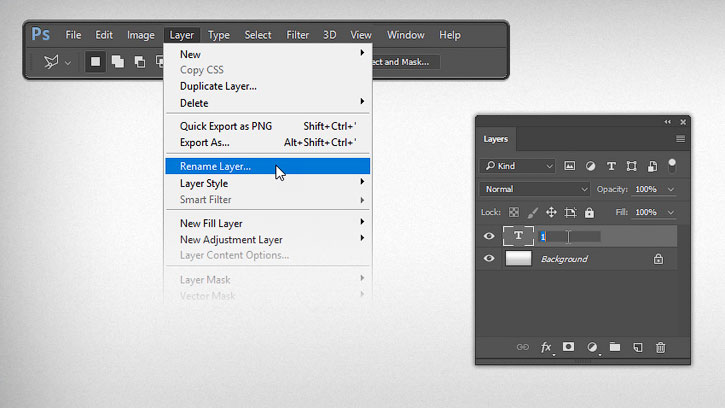Create a new layer icon
Screen dimensions: 725x408
click(x=638, y=347)
